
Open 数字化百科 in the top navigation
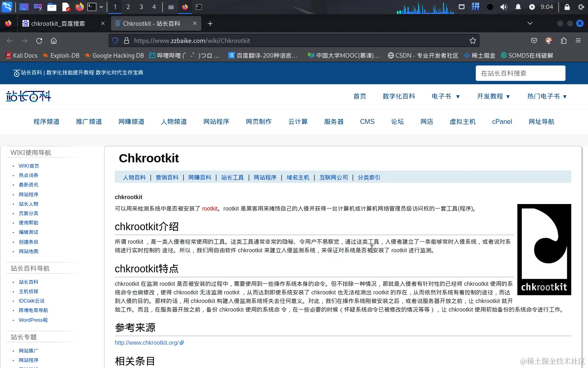[x=399, y=96]
